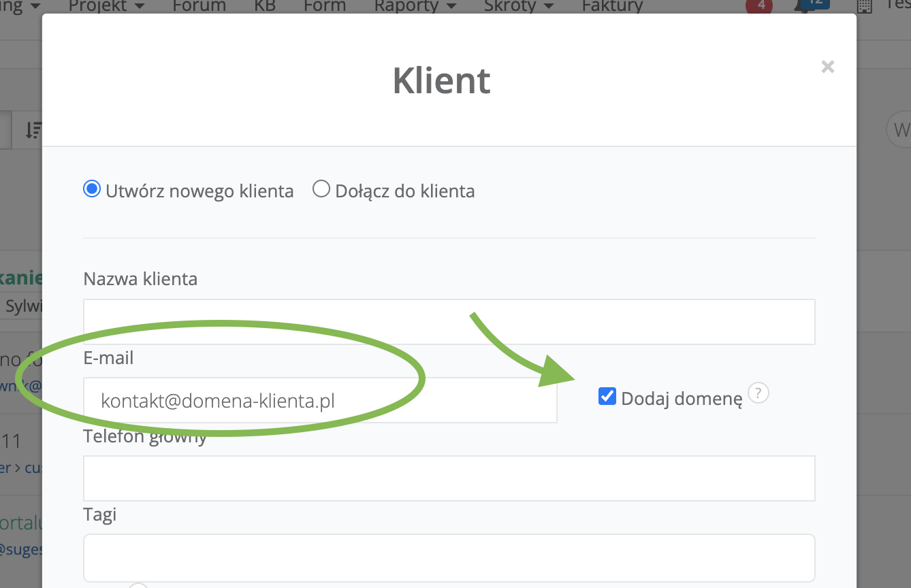The height and width of the screenshot is (588, 911).
Task: Click the Telefon główny input field
Action: click(449, 478)
